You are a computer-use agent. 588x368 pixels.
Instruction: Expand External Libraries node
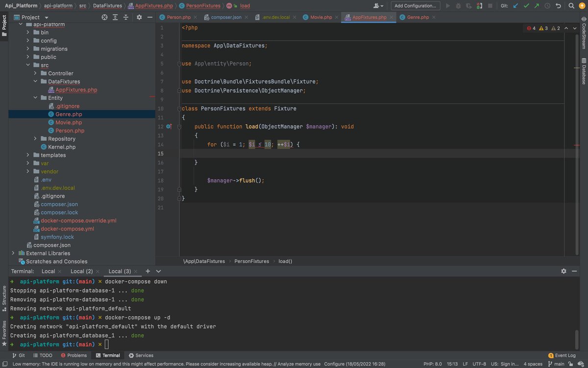coord(13,253)
